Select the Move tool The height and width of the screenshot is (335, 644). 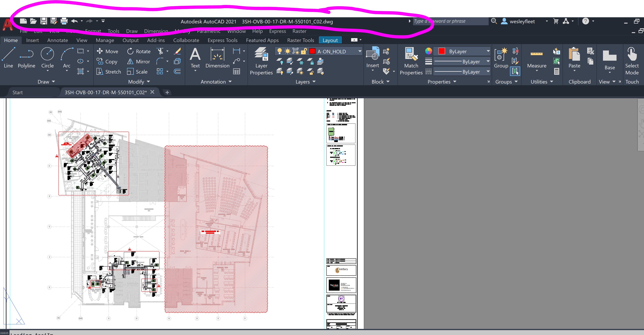(x=108, y=51)
